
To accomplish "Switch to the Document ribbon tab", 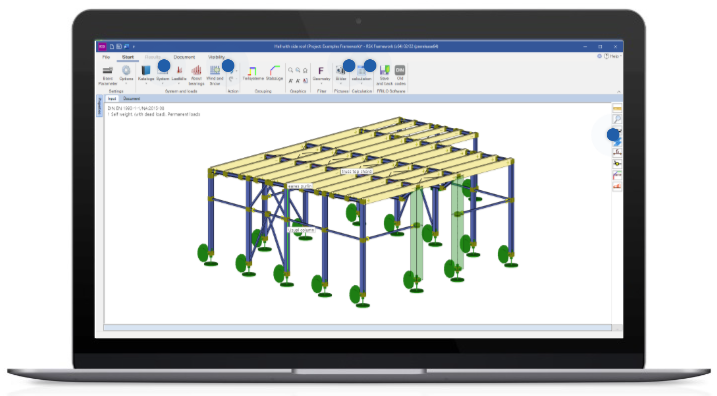I will pyautogui.click(x=184, y=57).
